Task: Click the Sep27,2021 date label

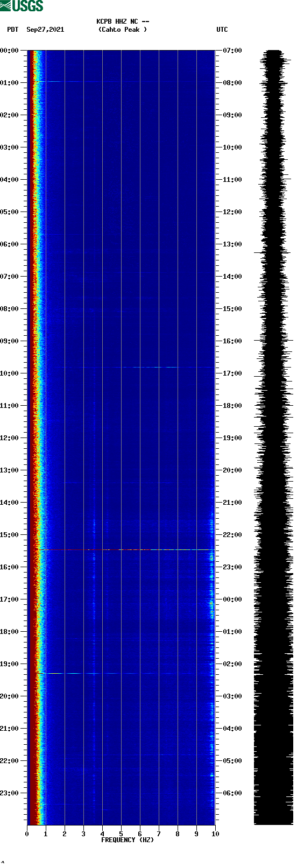Action: 45,30
